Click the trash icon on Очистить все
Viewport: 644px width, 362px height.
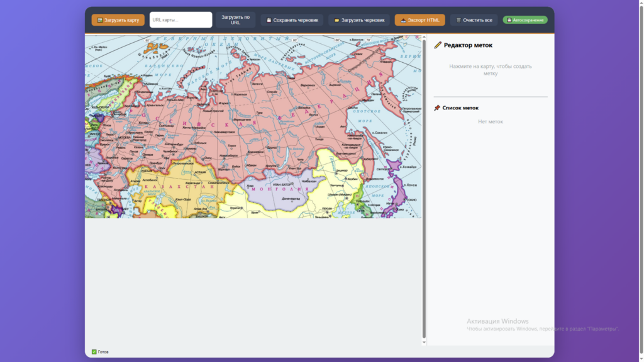[458, 20]
